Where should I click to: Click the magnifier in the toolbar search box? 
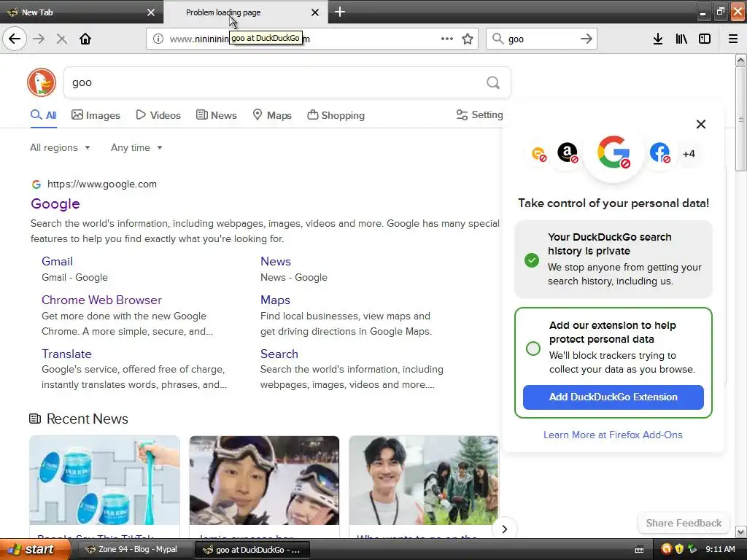point(498,39)
